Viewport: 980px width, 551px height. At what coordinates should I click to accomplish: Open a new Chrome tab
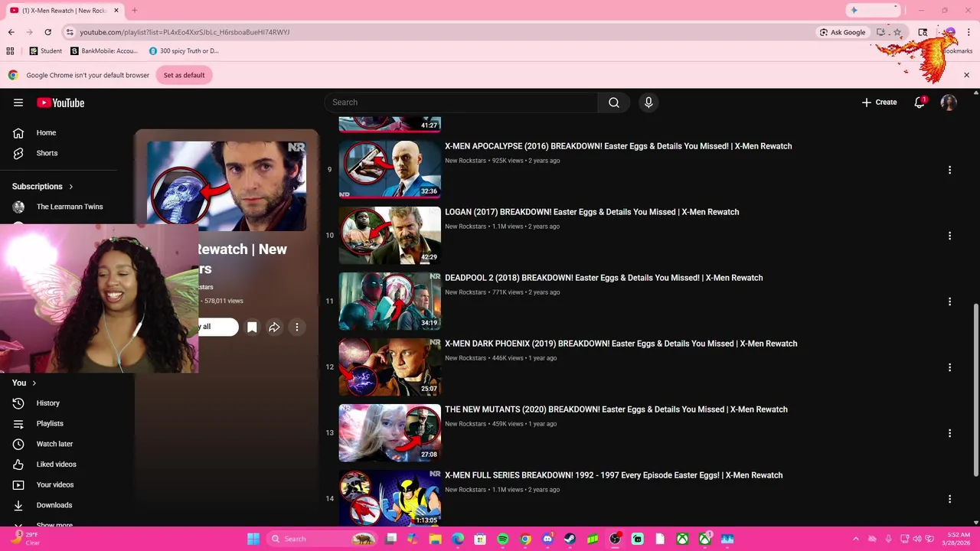coord(135,10)
